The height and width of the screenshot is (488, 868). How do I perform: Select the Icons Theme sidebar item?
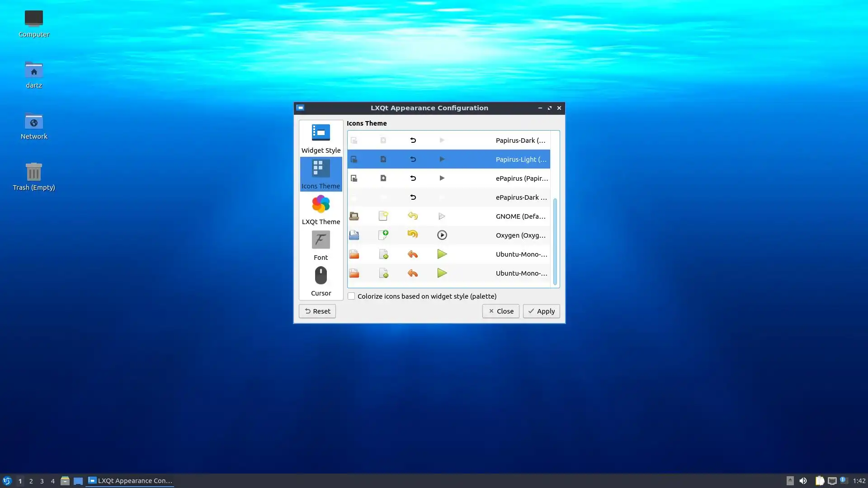point(321,174)
